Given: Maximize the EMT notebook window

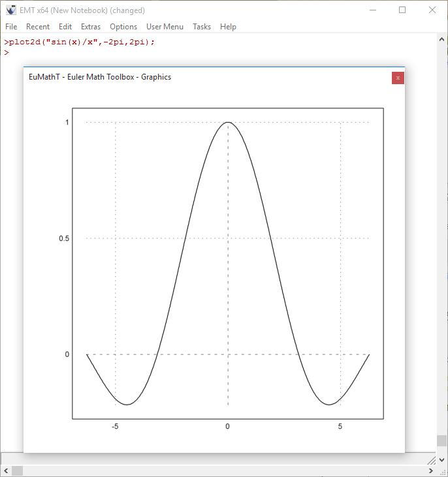Looking at the screenshot, I should tap(402, 10).
